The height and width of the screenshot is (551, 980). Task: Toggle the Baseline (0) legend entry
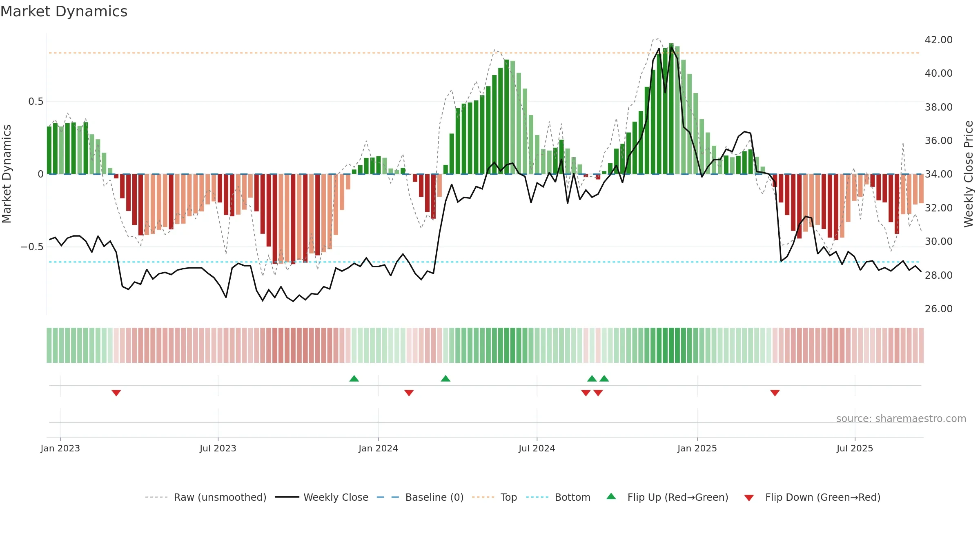[420, 497]
